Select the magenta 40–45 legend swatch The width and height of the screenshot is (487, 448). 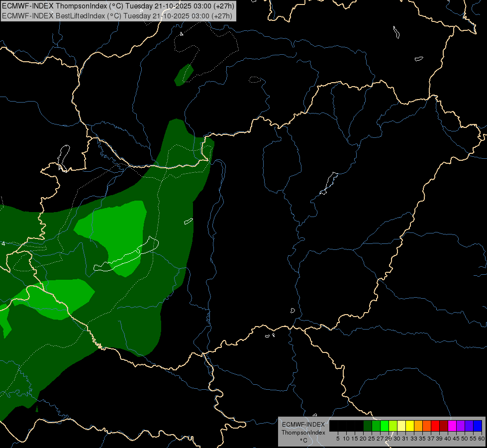[452, 426]
